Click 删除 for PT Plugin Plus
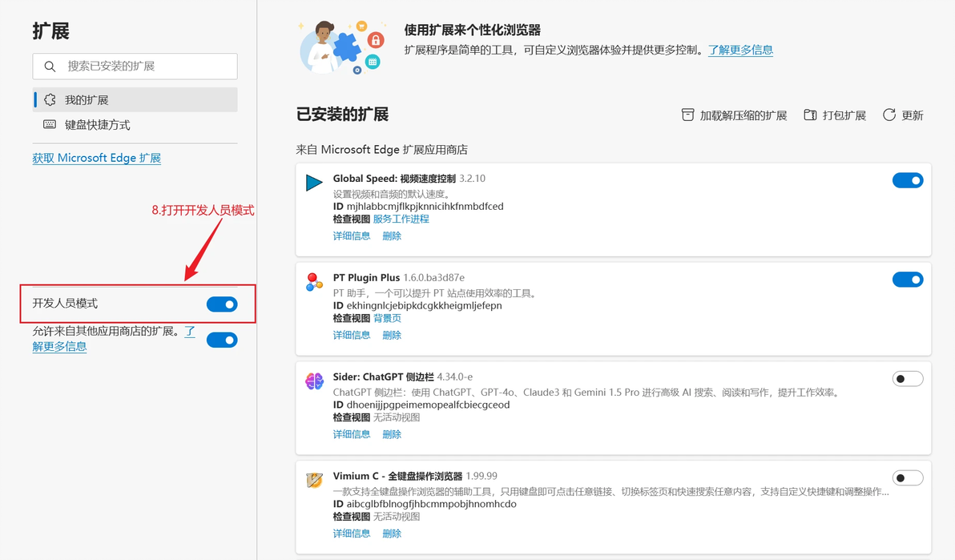 click(392, 335)
